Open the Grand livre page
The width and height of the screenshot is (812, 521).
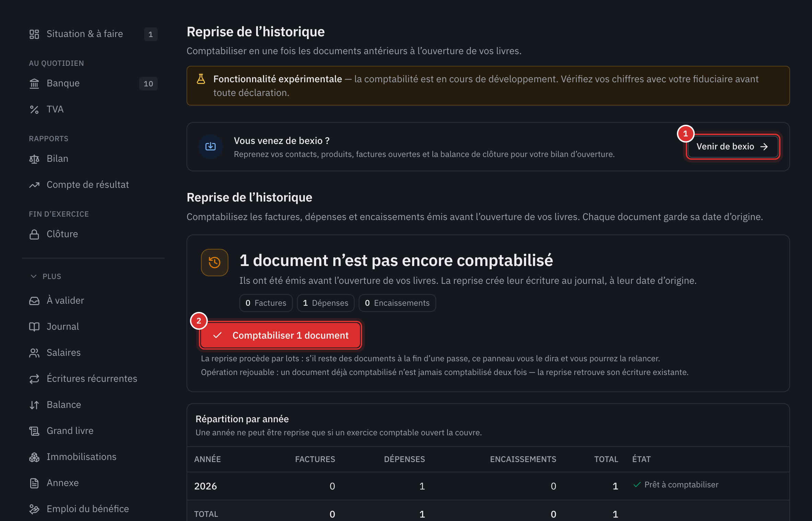coord(93,431)
